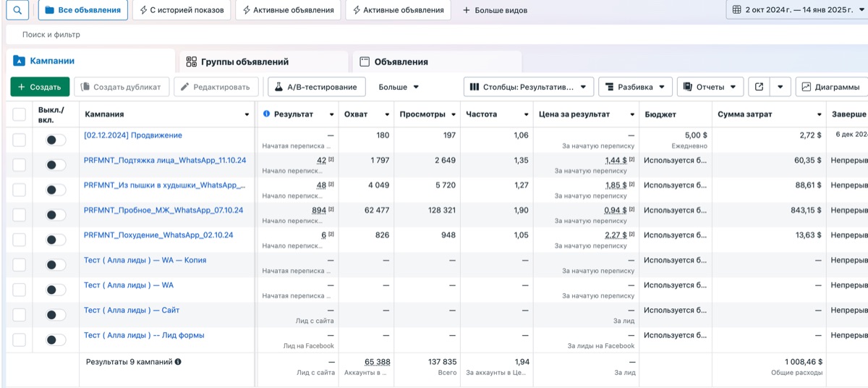Open 'A/B-тестирование' flask button

(317, 87)
